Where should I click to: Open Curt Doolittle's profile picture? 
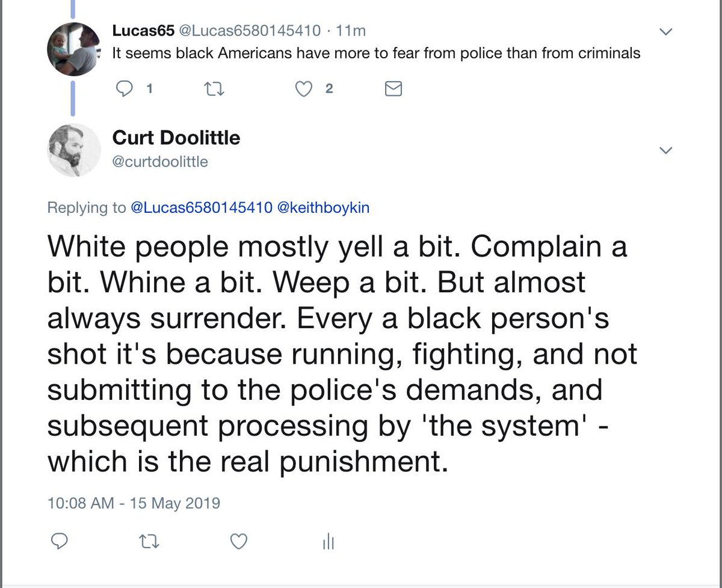pos(73,150)
